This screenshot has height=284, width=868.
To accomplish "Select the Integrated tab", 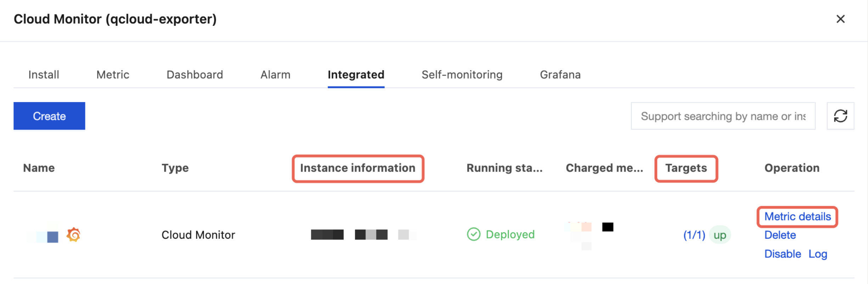I will coord(356,75).
